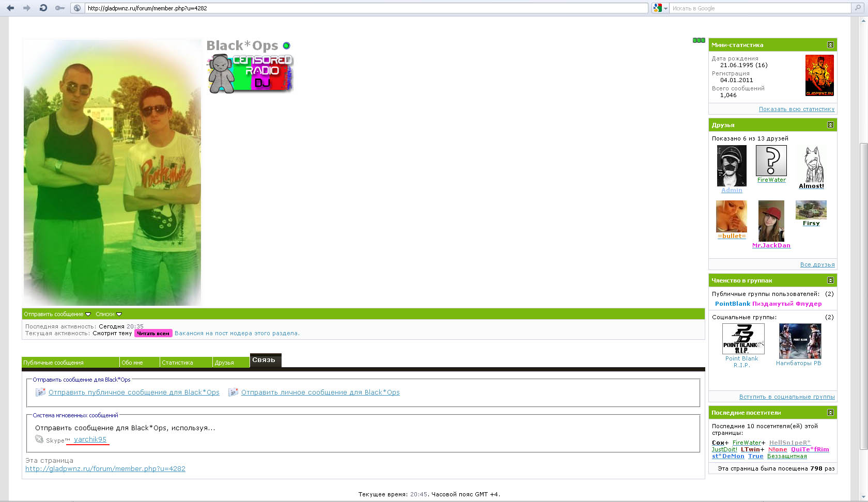This screenshot has height=502, width=868.
Task: Click Вступить в социальные группы link
Action: (787, 397)
